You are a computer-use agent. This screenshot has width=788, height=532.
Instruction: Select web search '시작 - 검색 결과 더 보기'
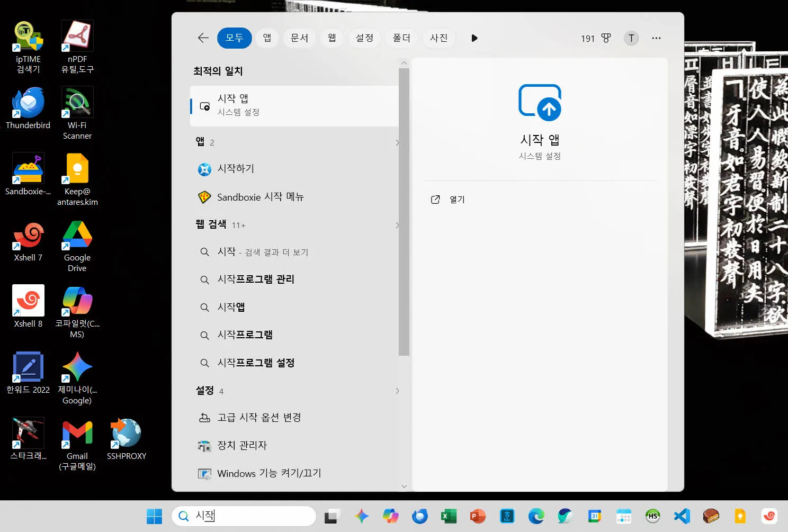pos(294,252)
